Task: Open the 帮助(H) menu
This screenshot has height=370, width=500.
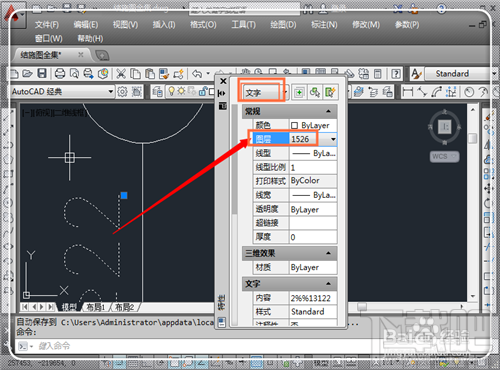Action: tap(90, 39)
